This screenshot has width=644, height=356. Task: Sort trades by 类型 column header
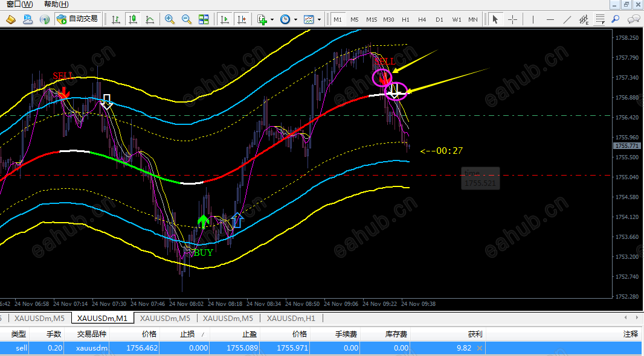(x=18, y=334)
